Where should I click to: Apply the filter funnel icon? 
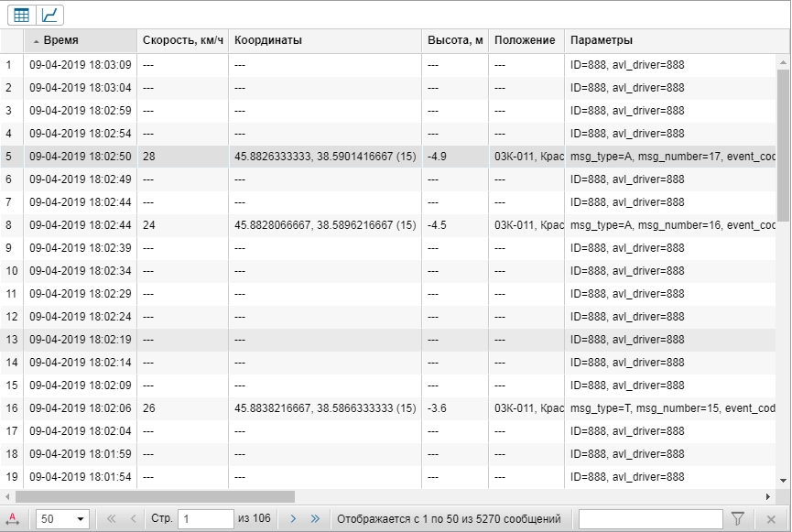click(x=737, y=519)
